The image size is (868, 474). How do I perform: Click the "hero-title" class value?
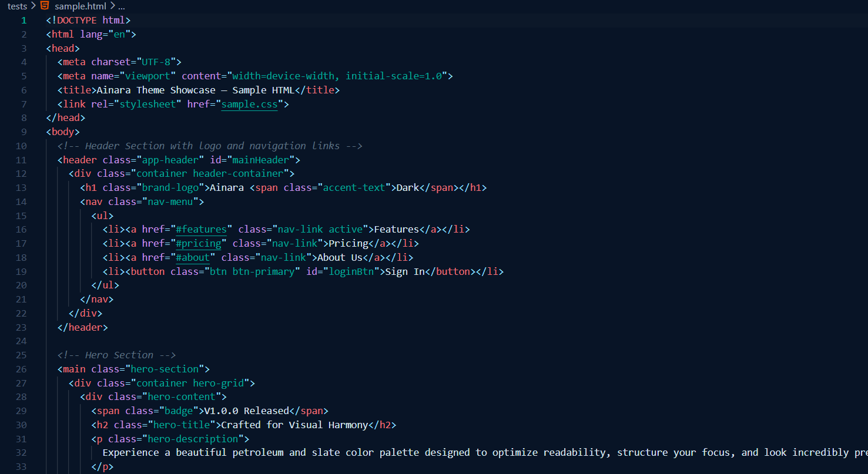[x=182, y=425]
